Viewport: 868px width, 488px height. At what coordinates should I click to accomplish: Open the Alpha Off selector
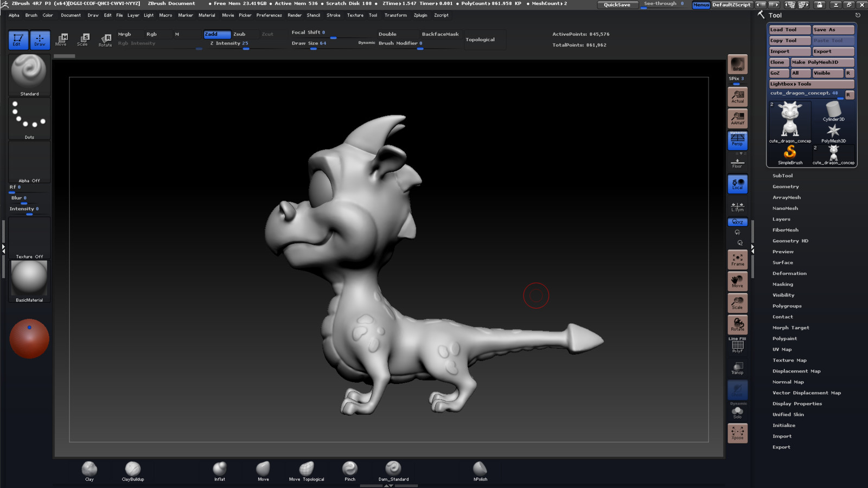29,162
